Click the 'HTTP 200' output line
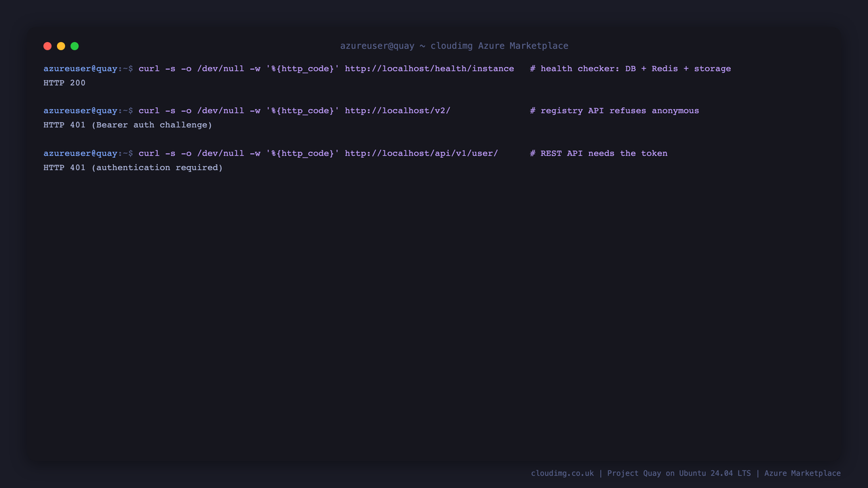 point(64,83)
